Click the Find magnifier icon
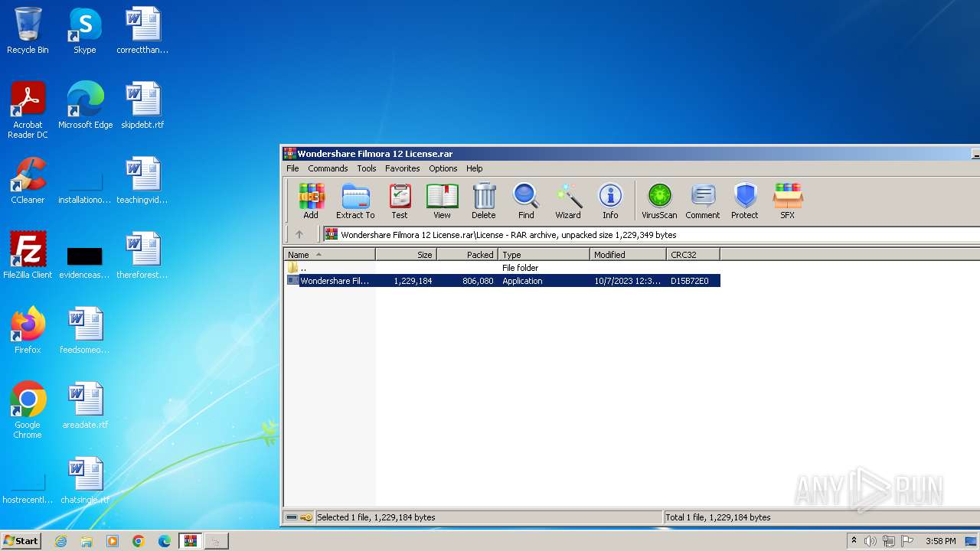Viewport: 980px width, 551px height. 526,201
